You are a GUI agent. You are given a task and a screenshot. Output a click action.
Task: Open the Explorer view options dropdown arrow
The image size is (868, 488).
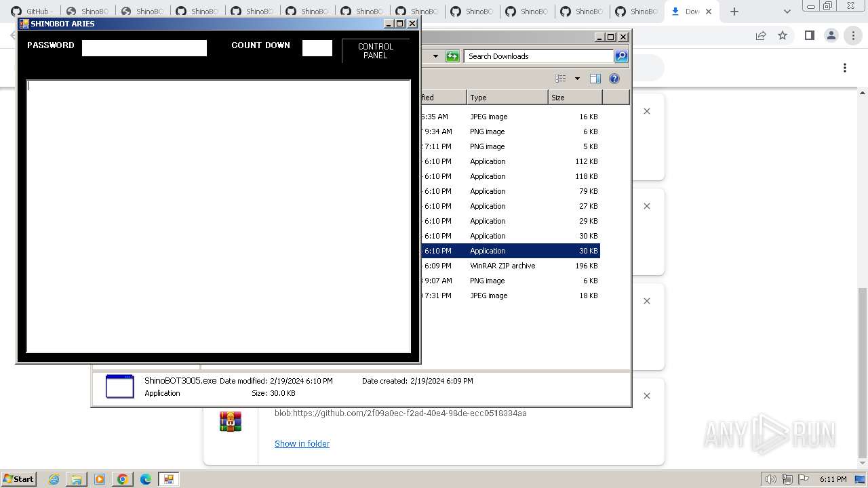pyautogui.click(x=577, y=79)
